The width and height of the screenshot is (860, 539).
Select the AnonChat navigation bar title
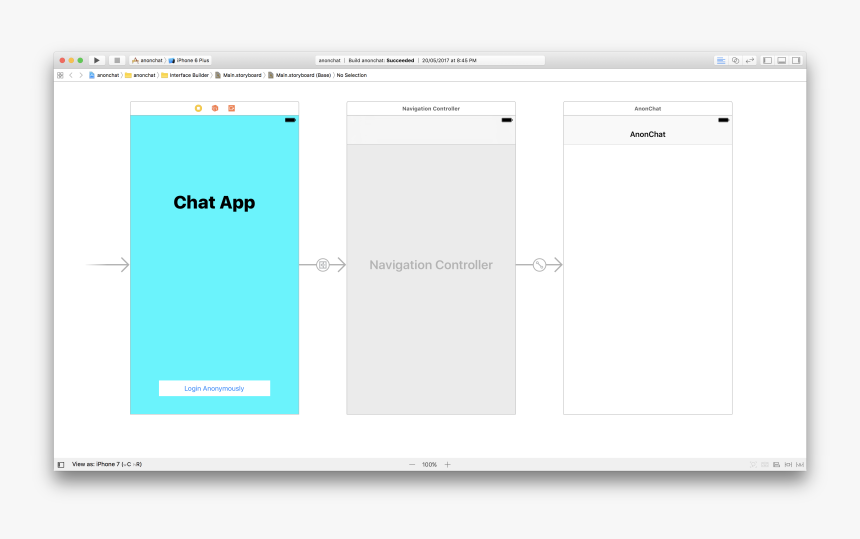click(x=648, y=134)
